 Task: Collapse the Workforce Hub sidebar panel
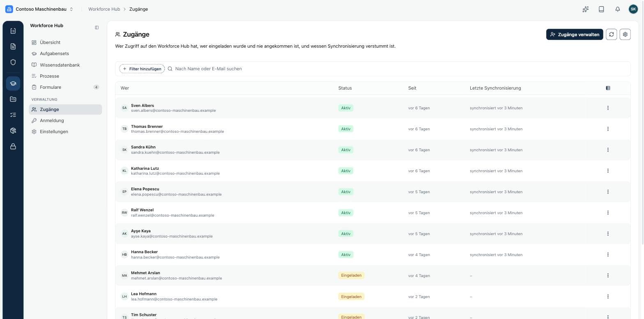point(97,28)
